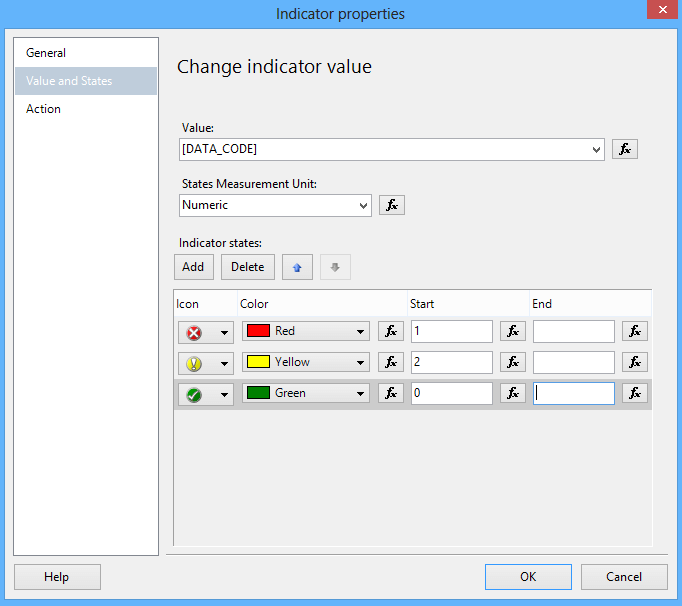Open the Green color dropdown

pos(306,393)
